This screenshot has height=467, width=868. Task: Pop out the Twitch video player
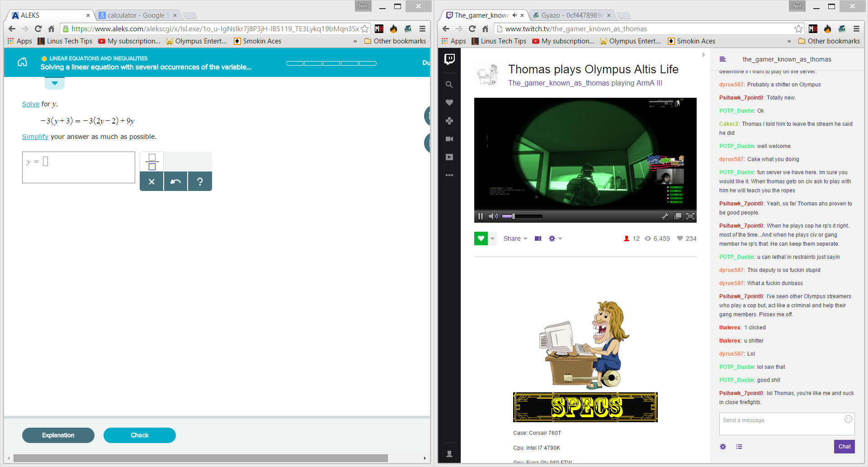coord(677,216)
